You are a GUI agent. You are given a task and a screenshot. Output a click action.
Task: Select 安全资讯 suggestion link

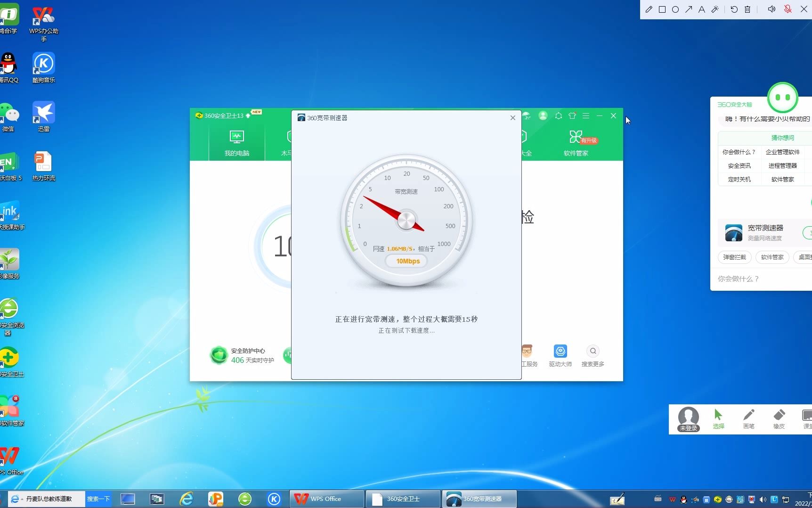tap(739, 166)
